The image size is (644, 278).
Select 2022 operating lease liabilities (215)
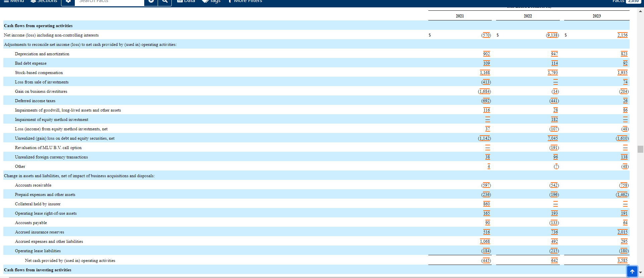click(x=554, y=251)
